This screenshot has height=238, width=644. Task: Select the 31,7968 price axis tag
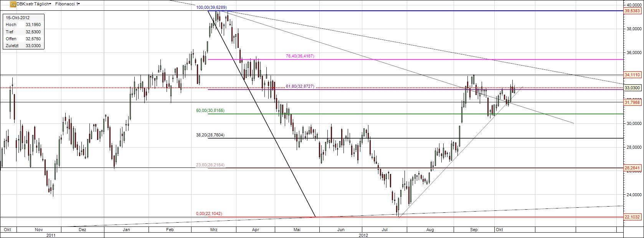(632, 102)
